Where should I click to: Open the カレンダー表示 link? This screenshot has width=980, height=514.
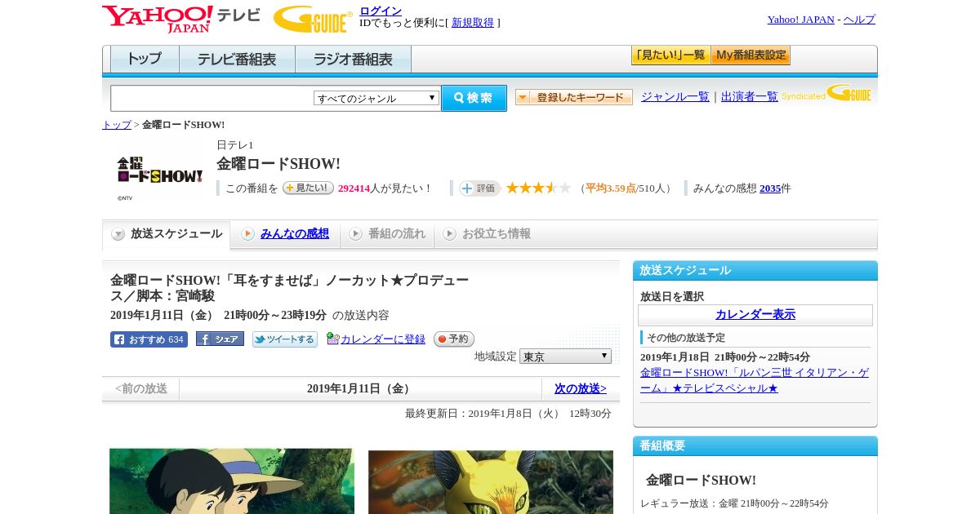tap(755, 315)
